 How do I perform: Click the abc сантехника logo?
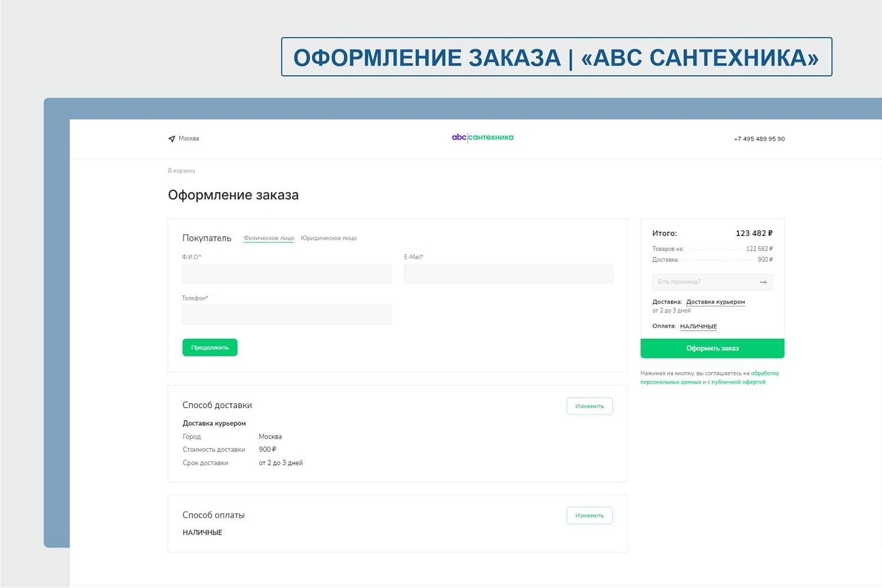click(x=482, y=138)
